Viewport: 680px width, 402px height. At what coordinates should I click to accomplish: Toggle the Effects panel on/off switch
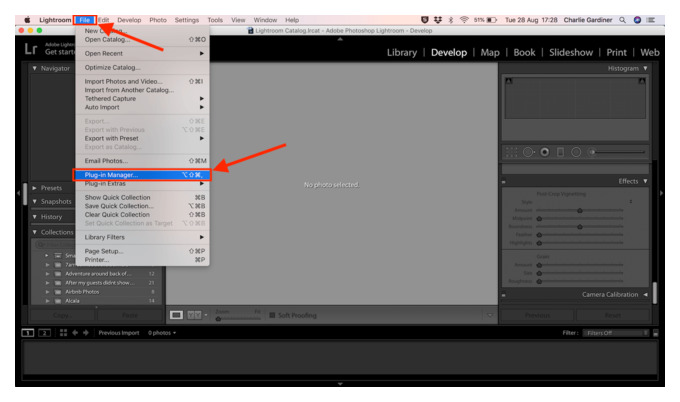point(504,181)
